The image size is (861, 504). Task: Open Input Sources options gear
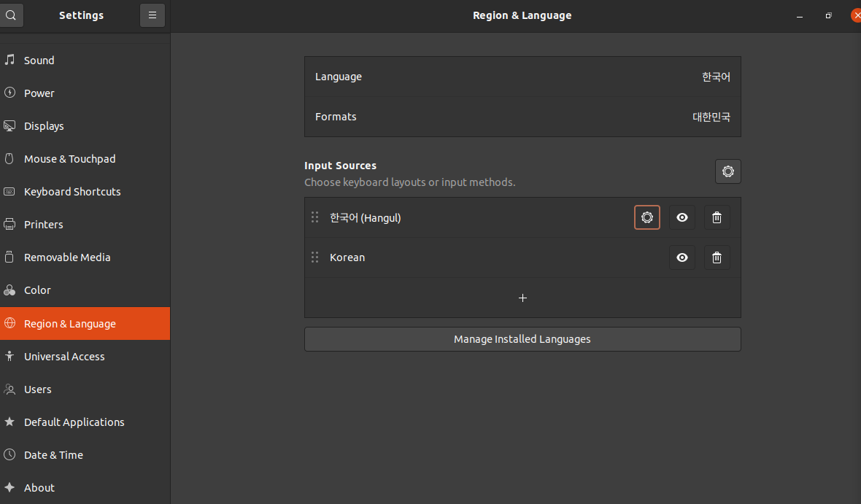(x=727, y=171)
